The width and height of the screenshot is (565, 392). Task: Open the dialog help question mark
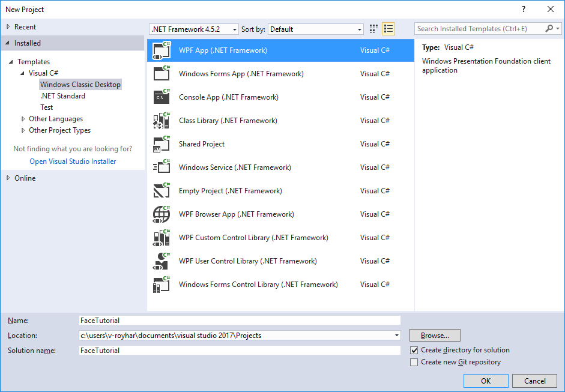tap(524, 9)
